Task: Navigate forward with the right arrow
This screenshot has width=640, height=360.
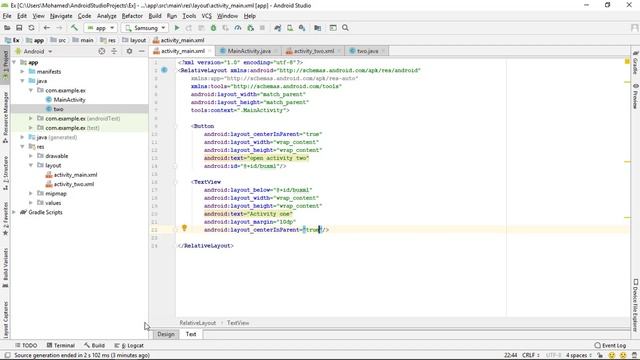Action: click(x=59, y=28)
